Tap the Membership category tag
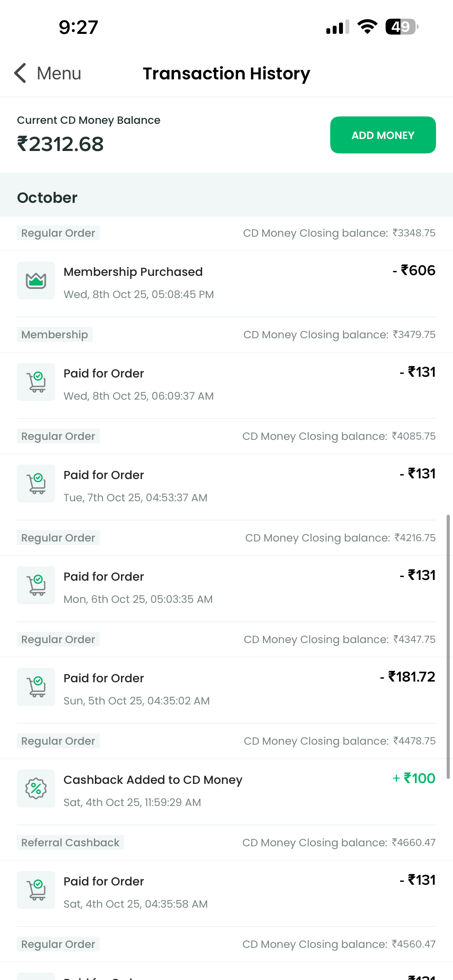Screen dimensions: 453x980 tap(55, 335)
